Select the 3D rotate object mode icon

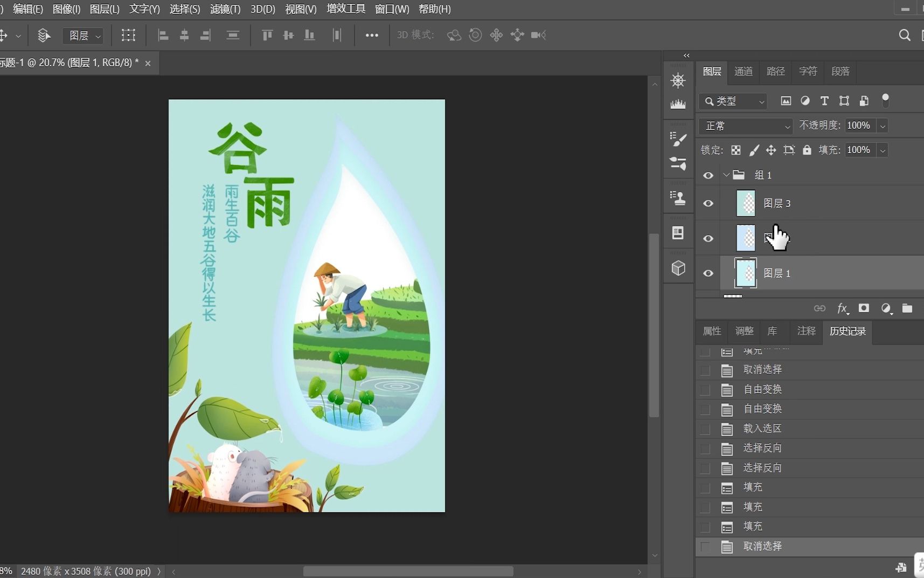pyautogui.click(x=454, y=36)
